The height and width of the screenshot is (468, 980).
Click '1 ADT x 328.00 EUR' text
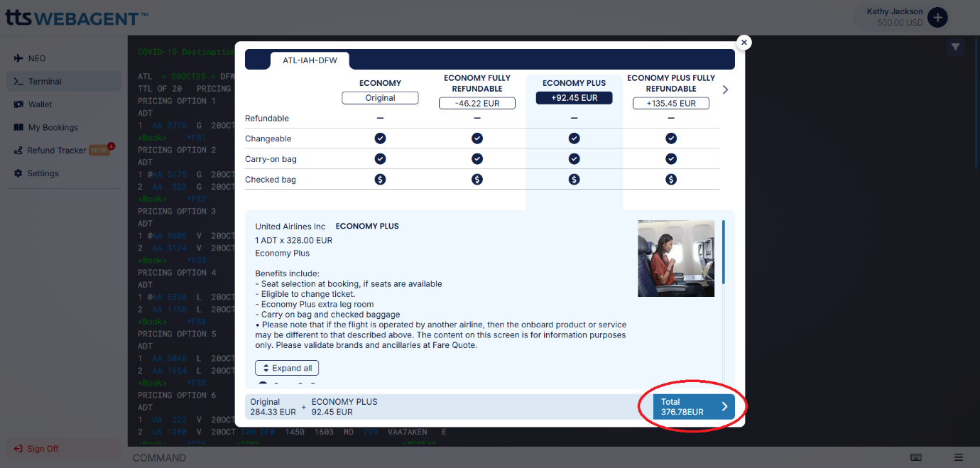(x=294, y=240)
